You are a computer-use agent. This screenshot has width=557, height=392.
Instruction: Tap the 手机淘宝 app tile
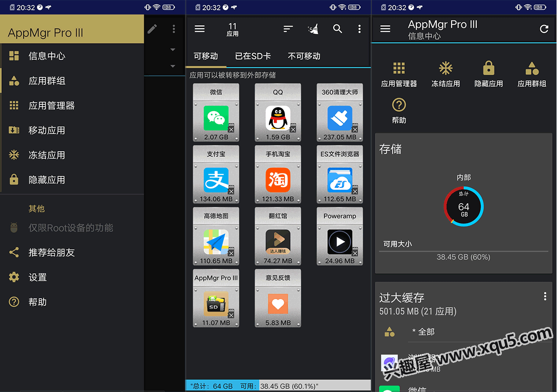click(x=278, y=174)
